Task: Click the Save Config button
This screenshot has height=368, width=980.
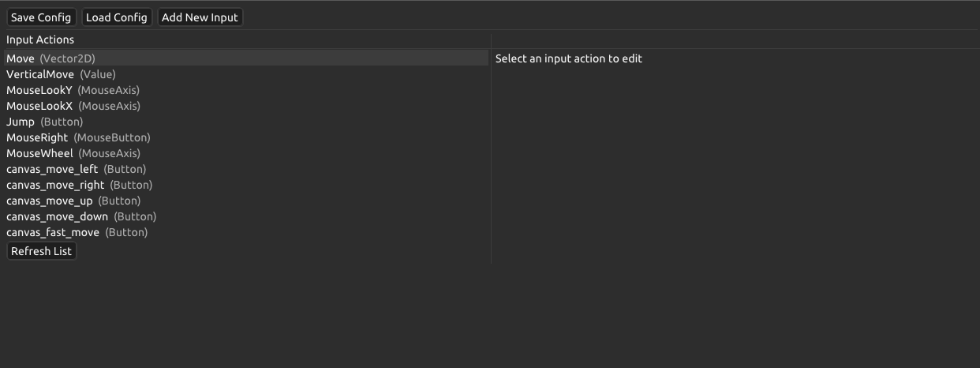Action: point(41,17)
